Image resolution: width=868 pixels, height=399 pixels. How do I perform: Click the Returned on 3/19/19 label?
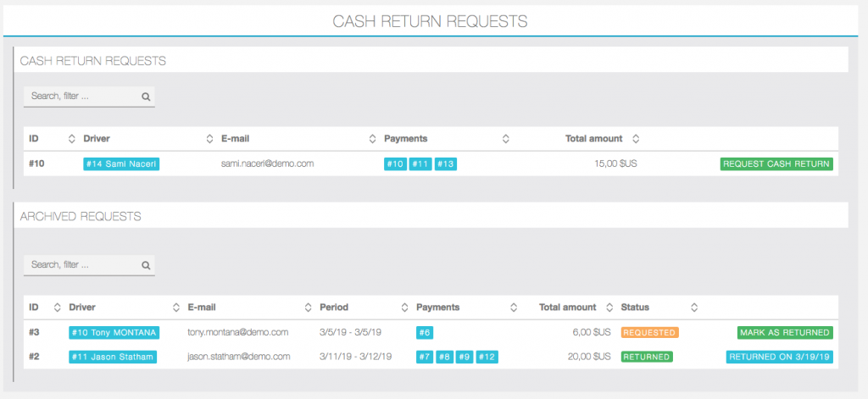coord(779,357)
